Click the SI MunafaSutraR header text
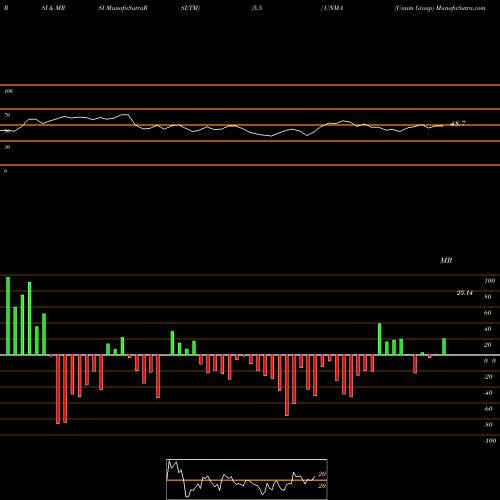The width and height of the screenshot is (500, 500). tap(123, 8)
